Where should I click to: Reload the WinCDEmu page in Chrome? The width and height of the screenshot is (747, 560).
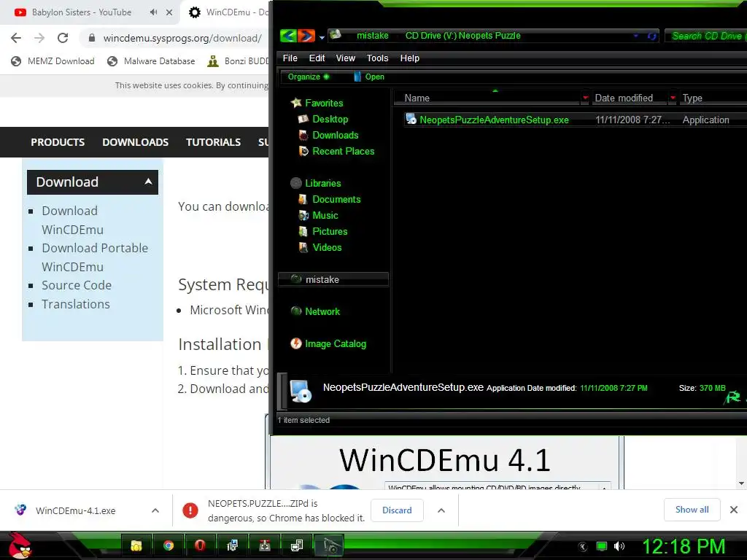pyautogui.click(x=63, y=38)
